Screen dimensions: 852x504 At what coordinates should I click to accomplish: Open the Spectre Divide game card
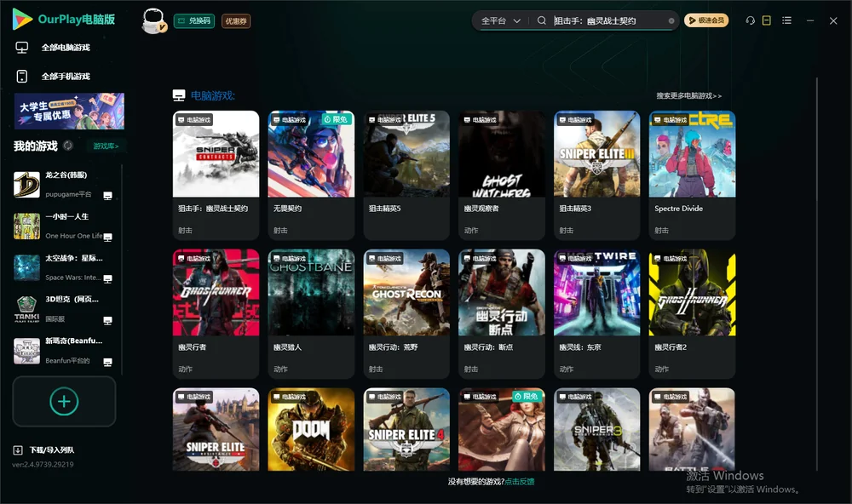pyautogui.click(x=692, y=175)
